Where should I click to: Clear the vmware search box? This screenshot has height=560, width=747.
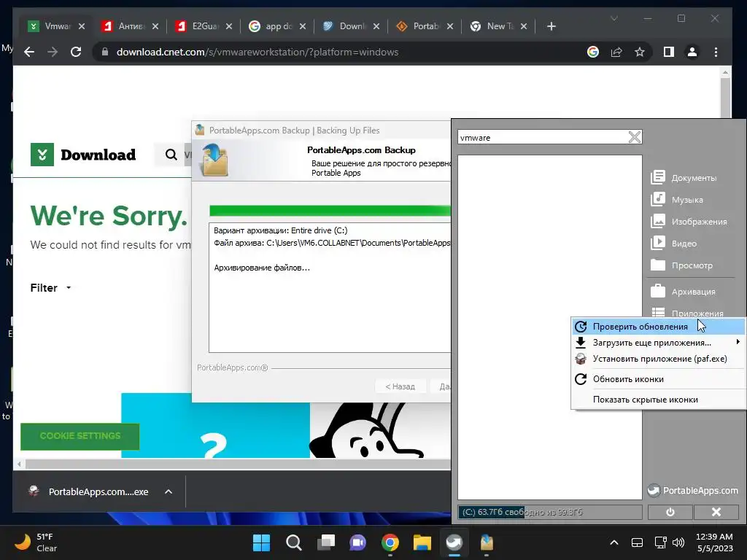[635, 138]
